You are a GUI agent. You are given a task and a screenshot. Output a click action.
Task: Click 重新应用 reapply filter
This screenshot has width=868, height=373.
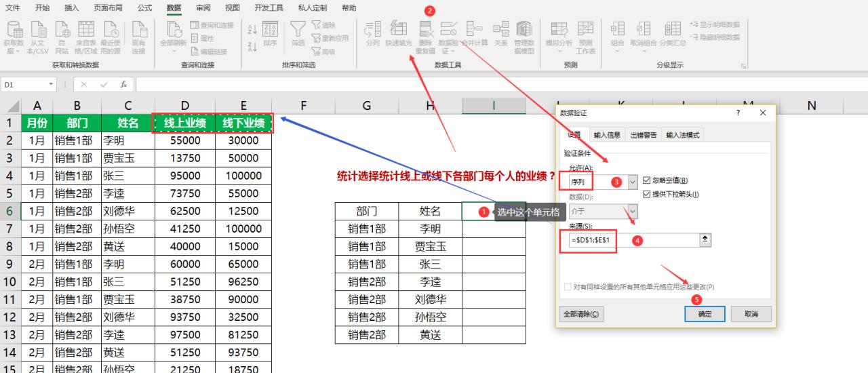pos(330,38)
